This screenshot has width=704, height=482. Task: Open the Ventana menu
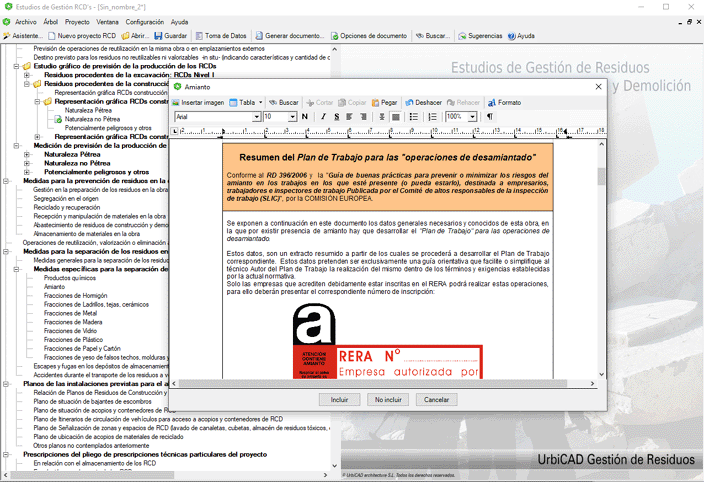(x=108, y=22)
